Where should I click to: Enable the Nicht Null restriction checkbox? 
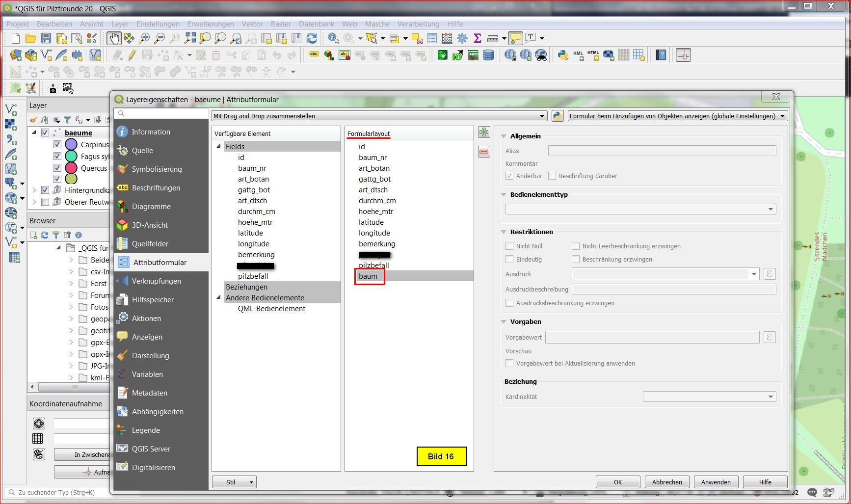[x=509, y=246]
